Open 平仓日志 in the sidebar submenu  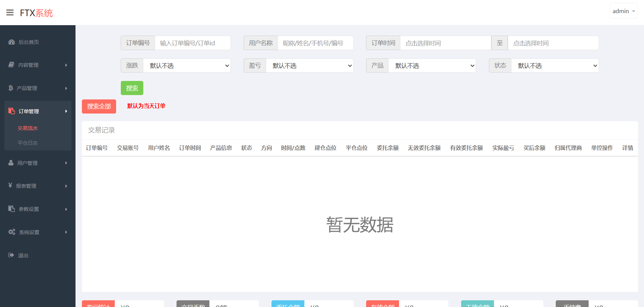point(28,143)
